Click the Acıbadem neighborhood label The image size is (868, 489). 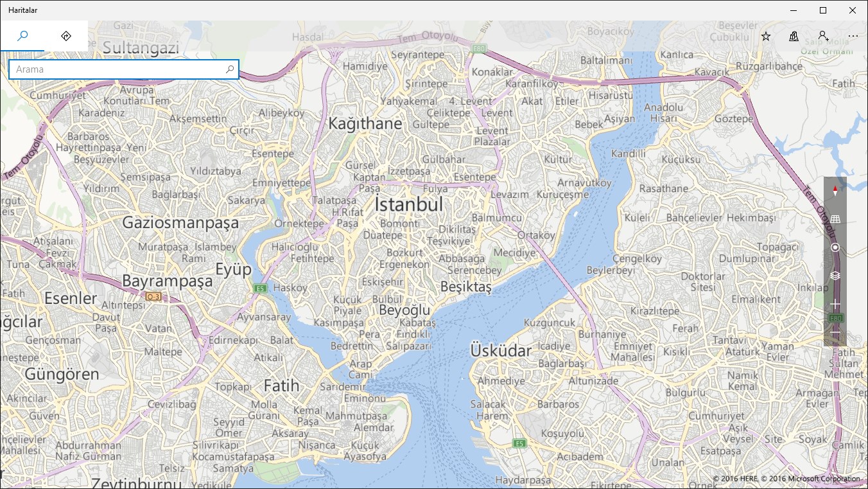coord(580,457)
